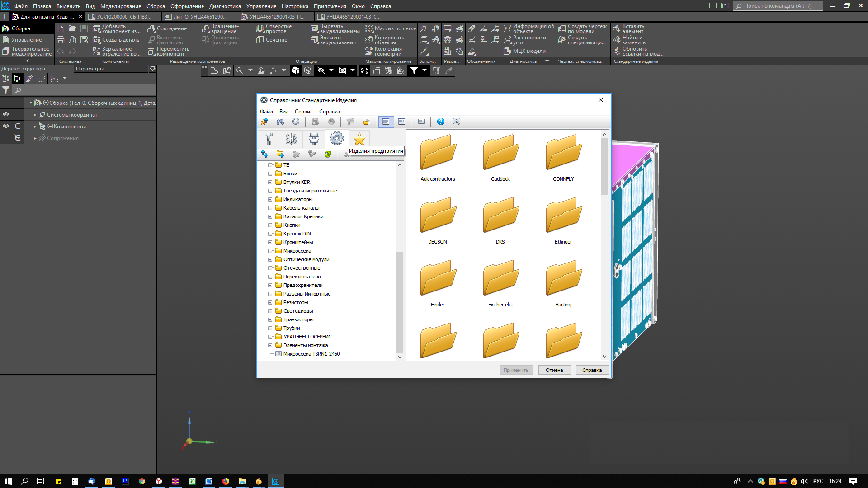Toggle visibility eye for Компоненты
Viewport: 868px width, 488px height.
(6, 126)
